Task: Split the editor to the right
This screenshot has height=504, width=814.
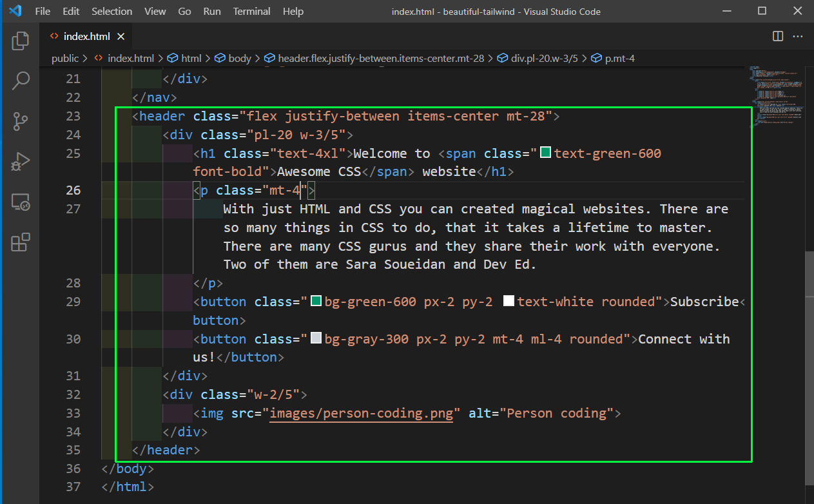Action: click(778, 36)
